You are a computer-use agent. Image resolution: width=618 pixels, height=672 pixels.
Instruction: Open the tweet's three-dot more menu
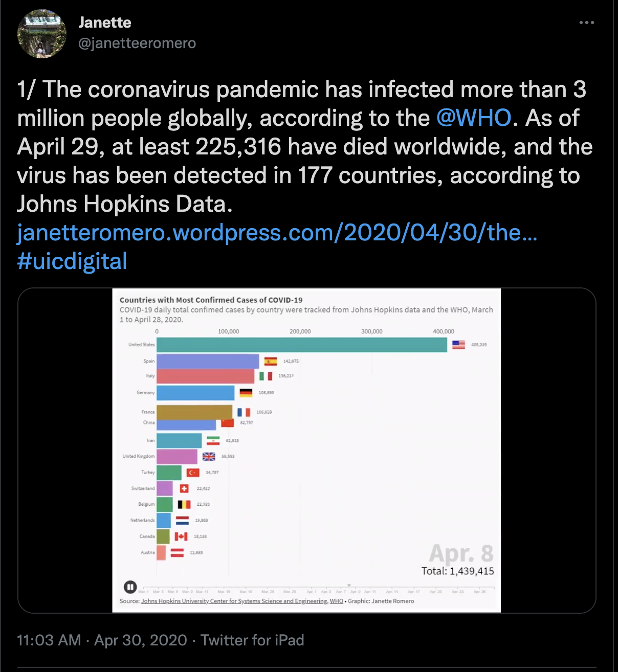[586, 23]
